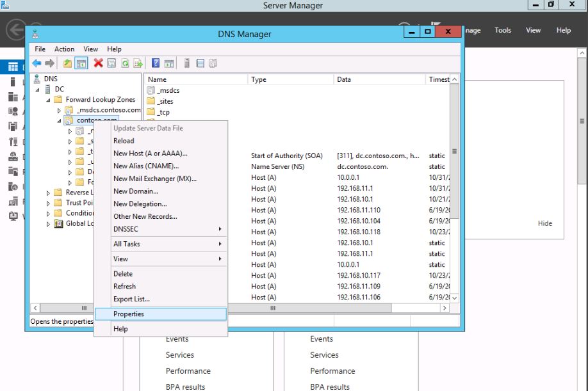This screenshot has height=391, width=588.
Task: Select the Local Server icon in Server Manager sidebar
Action: [x=13, y=82]
